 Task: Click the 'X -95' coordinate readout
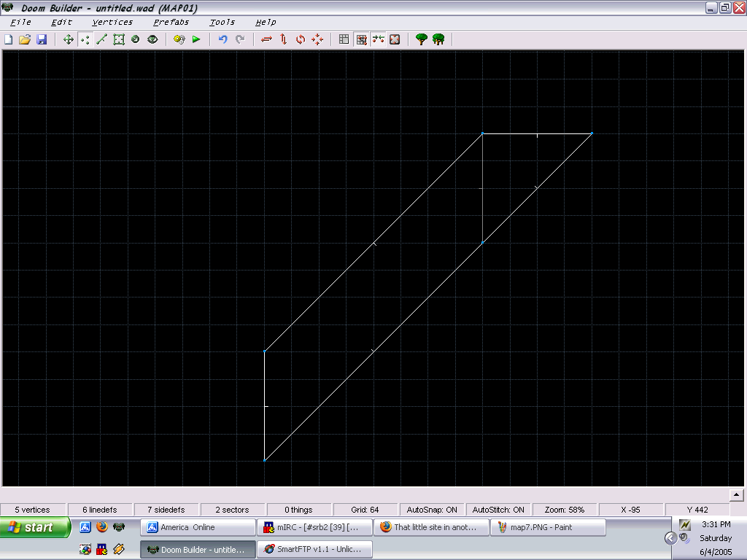click(631, 510)
